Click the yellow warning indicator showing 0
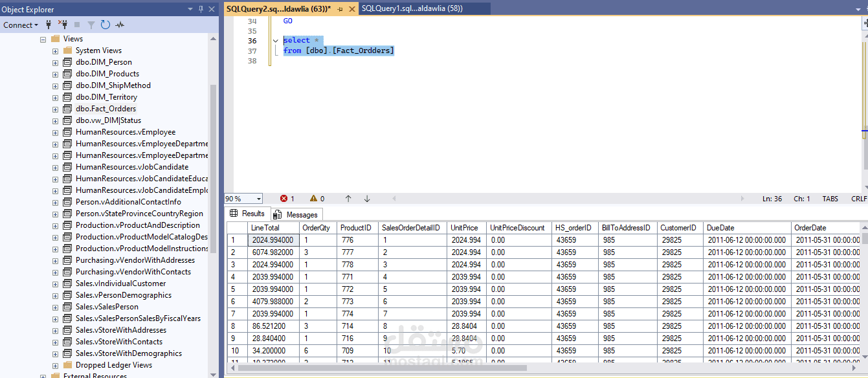 click(x=317, y=199)
